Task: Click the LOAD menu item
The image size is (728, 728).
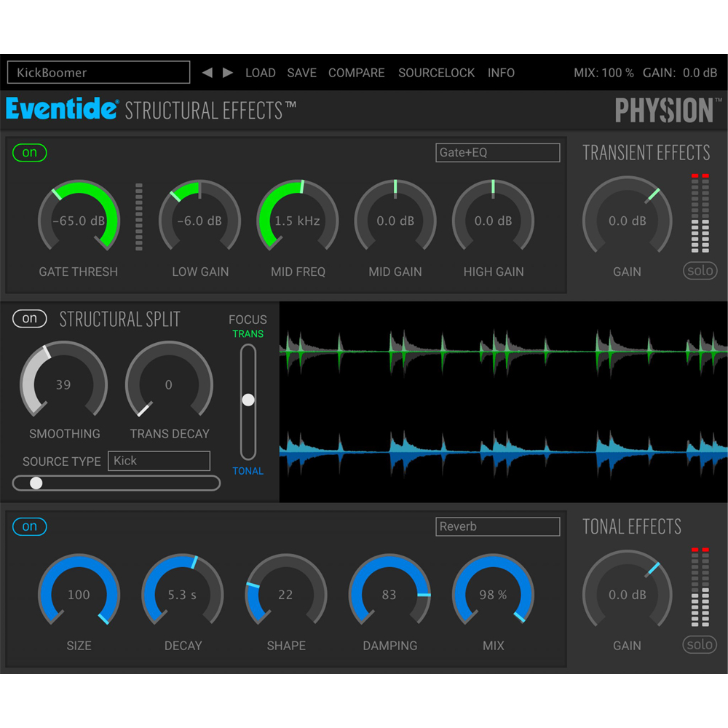Action: pyautogui.click(x=261, y=73)
